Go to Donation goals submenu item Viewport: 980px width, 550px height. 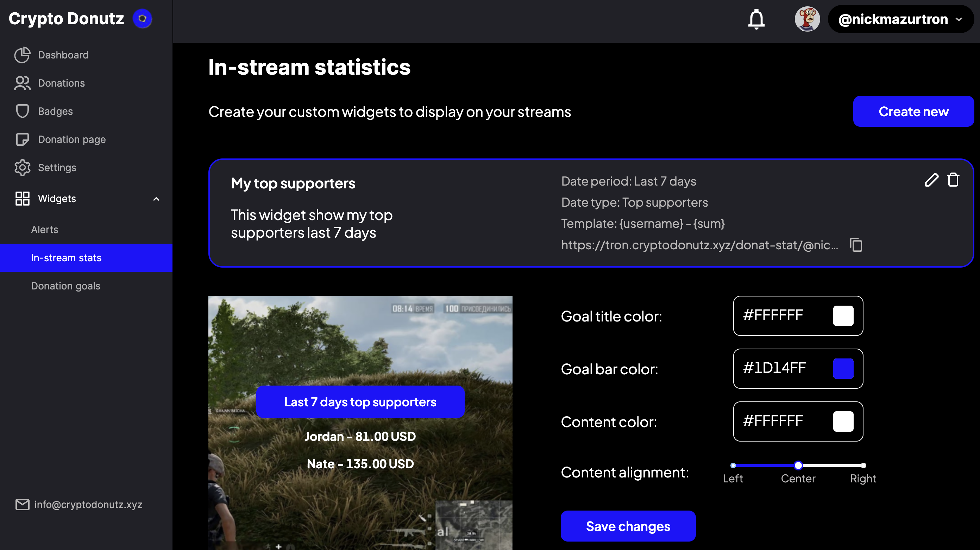pos(65,286)
